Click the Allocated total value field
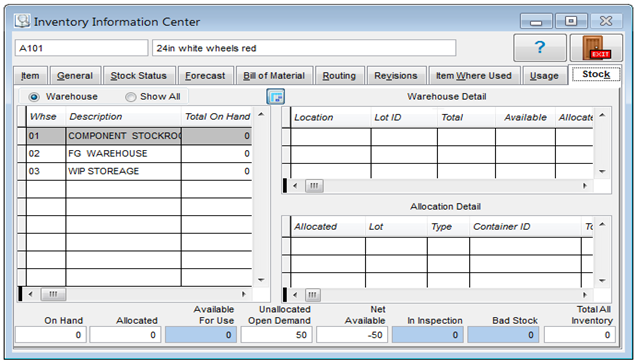637x363 pixels. [x=126, y=335]
